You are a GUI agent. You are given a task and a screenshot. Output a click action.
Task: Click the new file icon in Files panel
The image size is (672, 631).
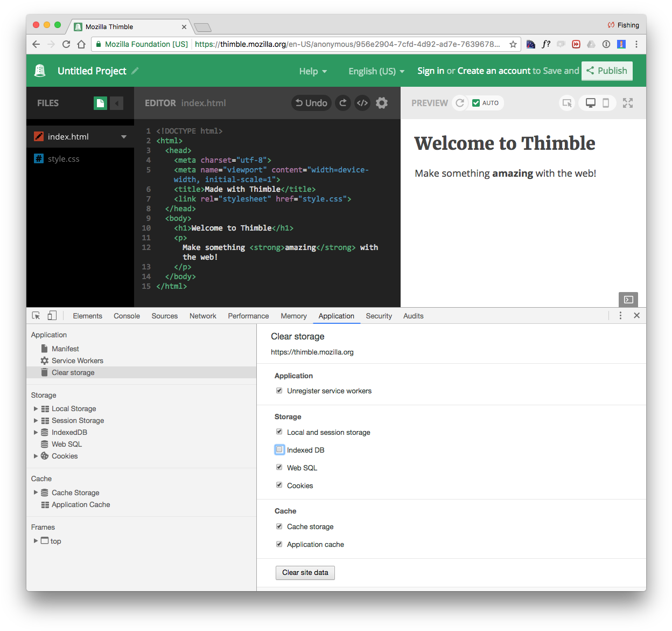[100, 103]
